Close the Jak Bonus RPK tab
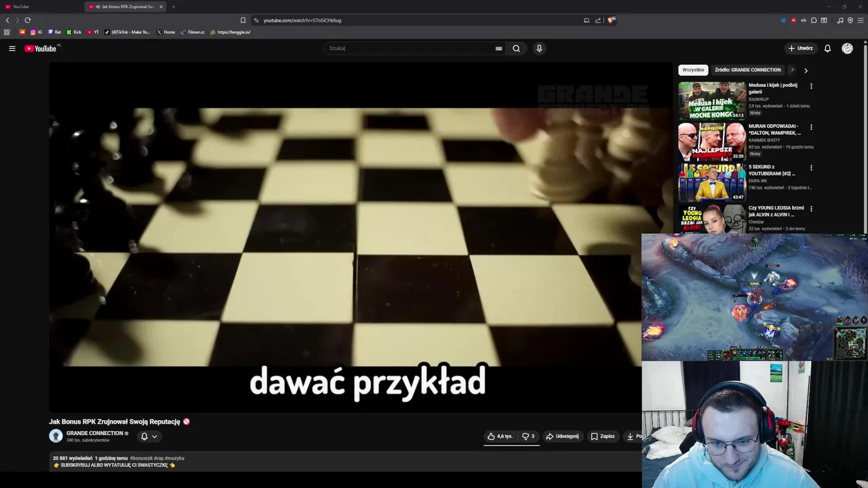 tap(161, 7)
